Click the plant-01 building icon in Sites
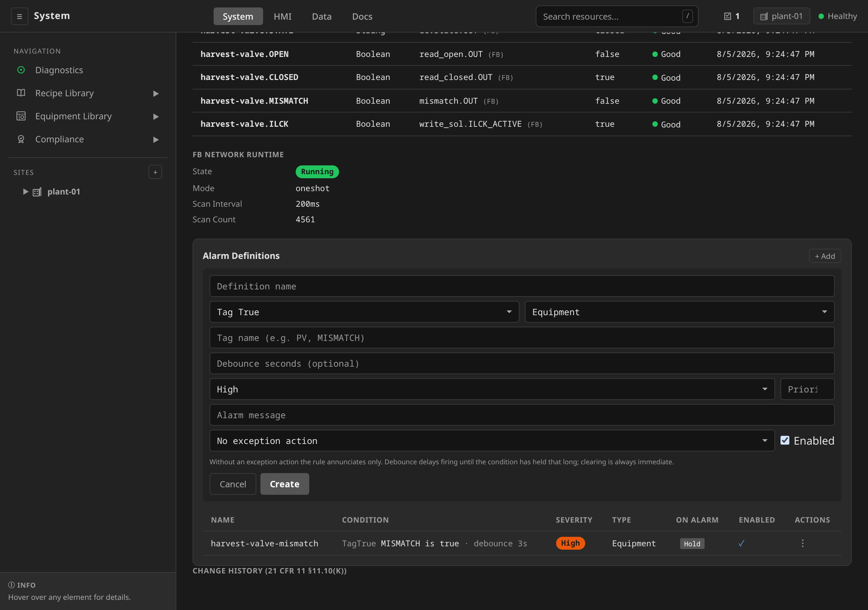Viewport: 868px width, 610px height. 37,192
